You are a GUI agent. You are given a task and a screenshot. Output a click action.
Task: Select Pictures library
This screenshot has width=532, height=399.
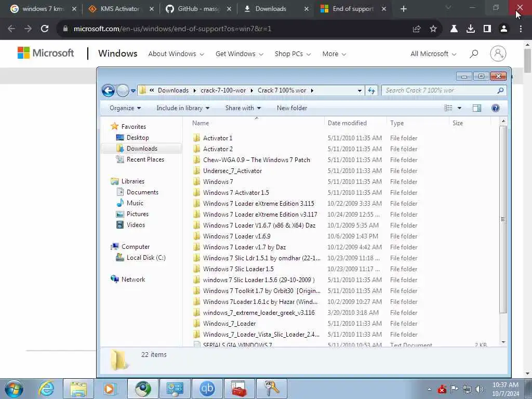pos(137,214)
